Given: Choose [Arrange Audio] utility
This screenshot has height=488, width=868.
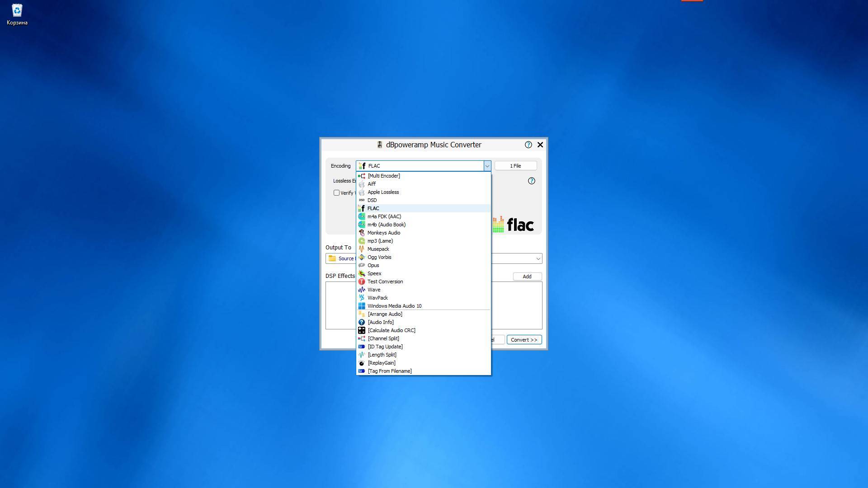Looking at the screenshot, I should coord(424,314).
